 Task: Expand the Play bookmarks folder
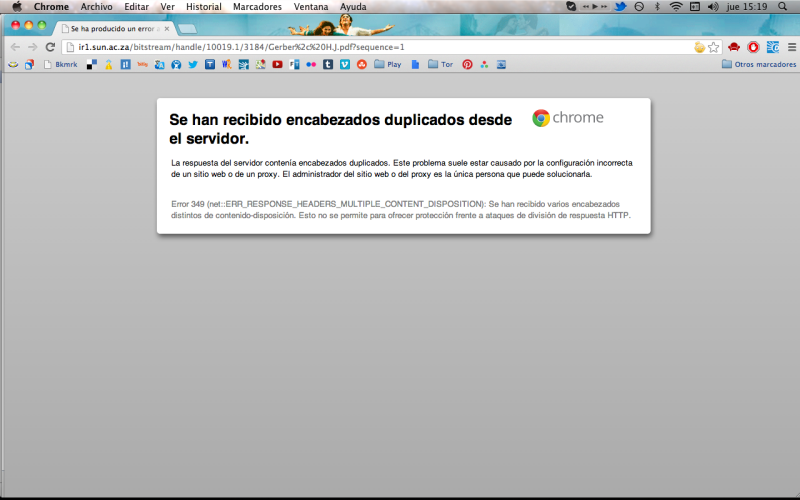click(388, 64)
